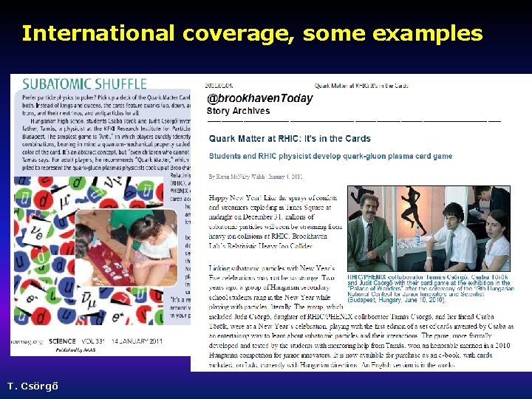
Task: Click the '@brookhavenToday' header text
Action: pyautogui.click(x=259, y=98)
